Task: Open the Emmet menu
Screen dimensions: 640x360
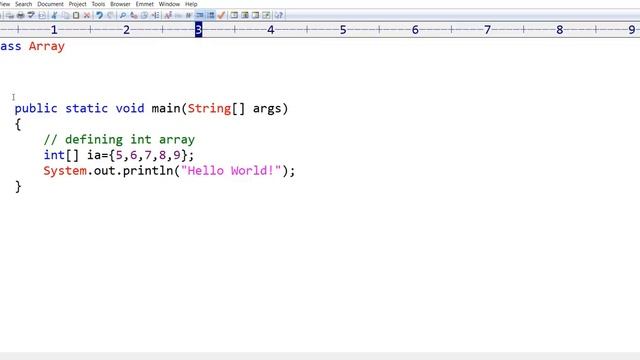Action: pos(144,4)
